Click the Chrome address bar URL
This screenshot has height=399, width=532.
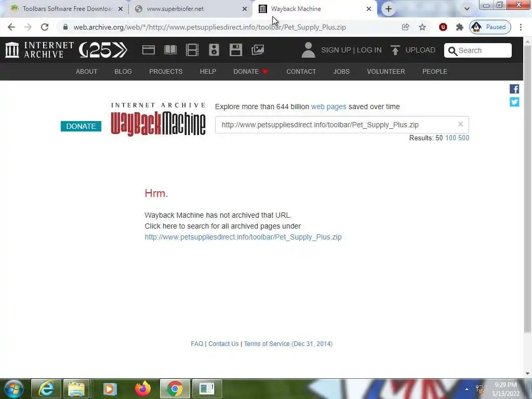[x=210, y=27]
